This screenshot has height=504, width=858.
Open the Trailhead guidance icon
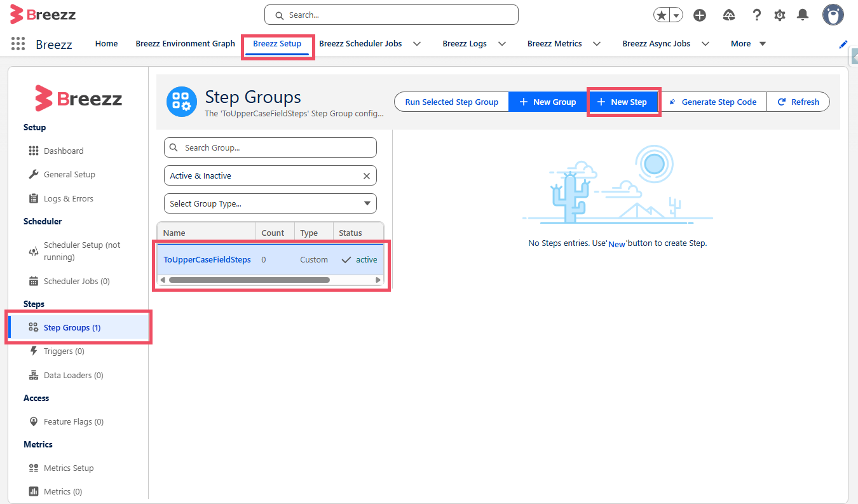(729, 15)
